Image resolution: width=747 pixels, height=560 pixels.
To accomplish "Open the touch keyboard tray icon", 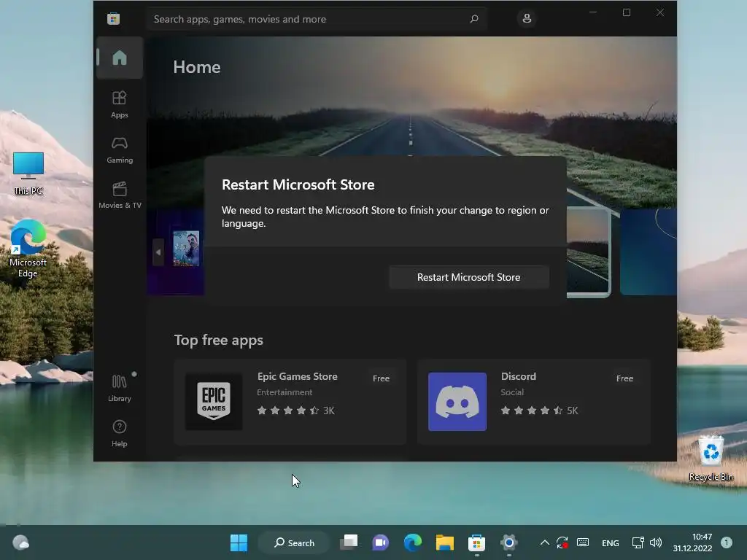I will pos(583,542).
